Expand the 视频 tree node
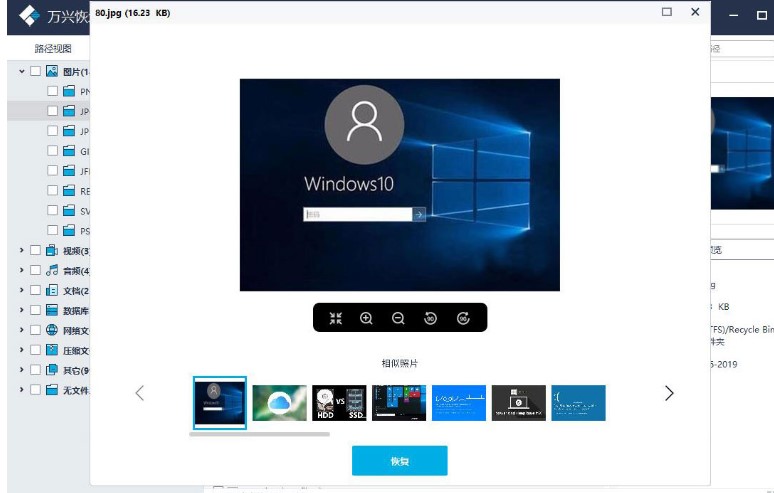 22,250
